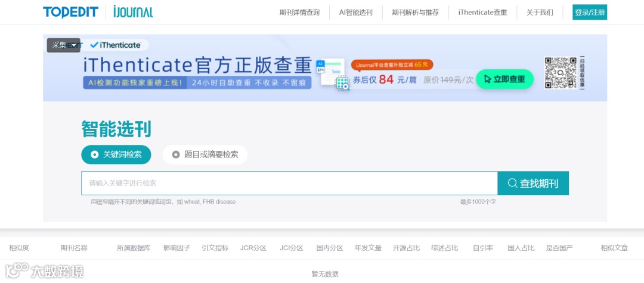
Task: Click the 登录/注册 button
Action: (x=590, y=13)
